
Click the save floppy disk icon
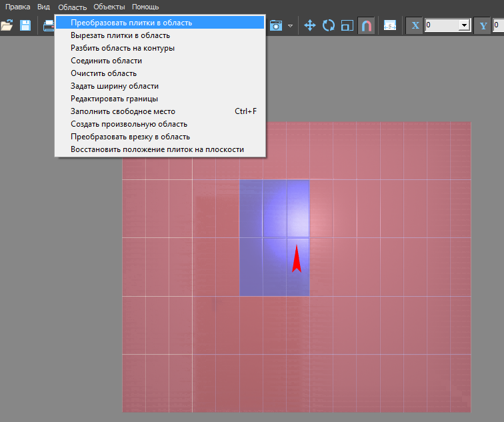25,25
